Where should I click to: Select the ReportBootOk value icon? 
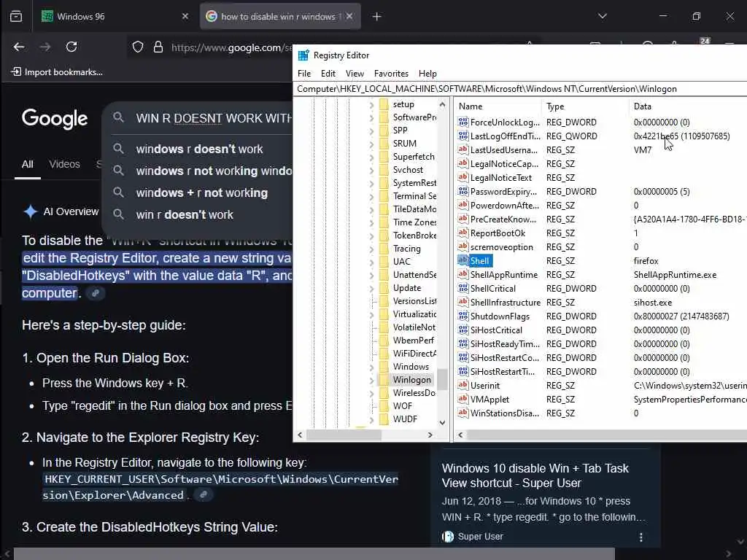tap(462, 233)
